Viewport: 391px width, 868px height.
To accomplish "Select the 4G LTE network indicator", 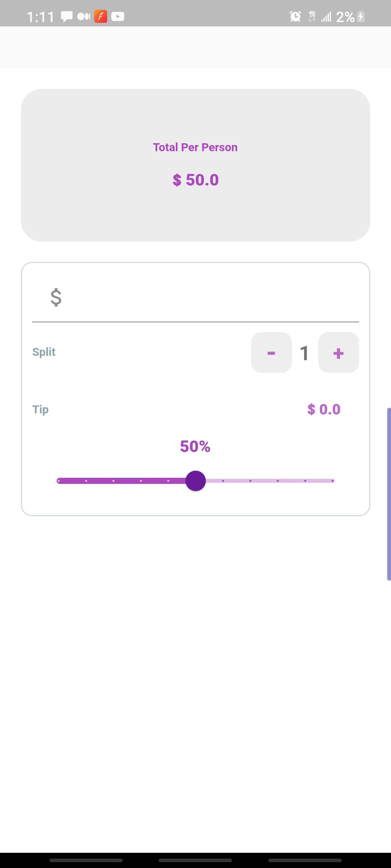I will tap(312, 16).
